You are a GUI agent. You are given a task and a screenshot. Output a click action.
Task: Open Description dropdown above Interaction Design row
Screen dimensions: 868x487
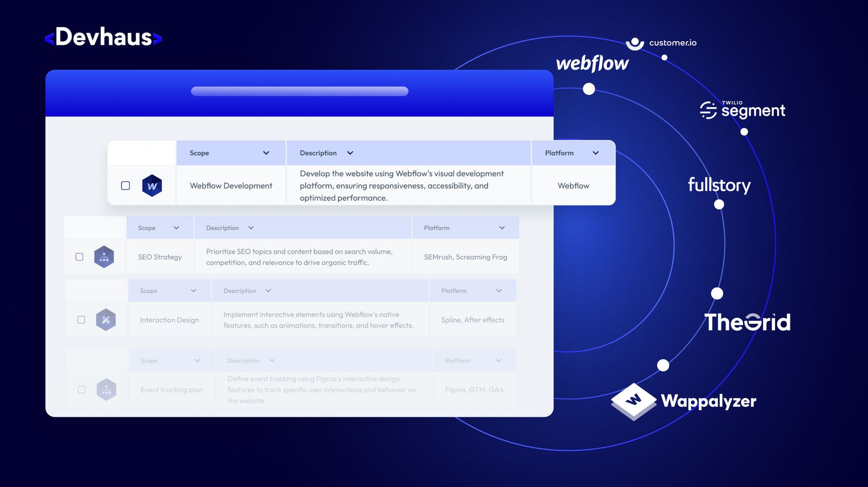point(268,291)
